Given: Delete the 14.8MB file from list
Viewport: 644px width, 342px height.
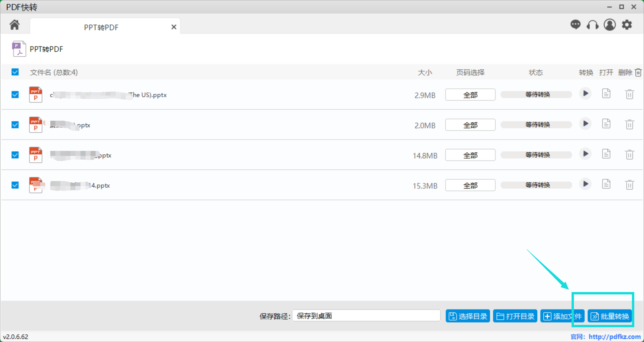Looking at the screenshot, I should [629, 155].
